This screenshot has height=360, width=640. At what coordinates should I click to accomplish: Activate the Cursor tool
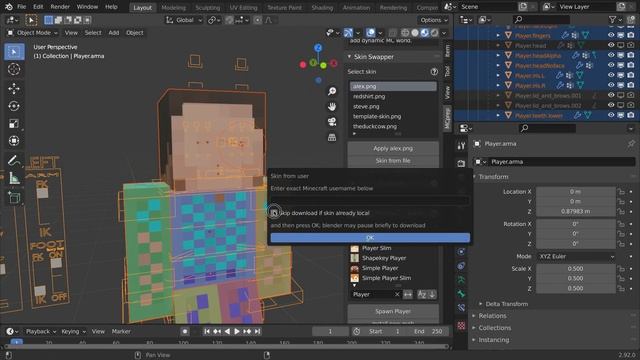(x=14, y=69)
